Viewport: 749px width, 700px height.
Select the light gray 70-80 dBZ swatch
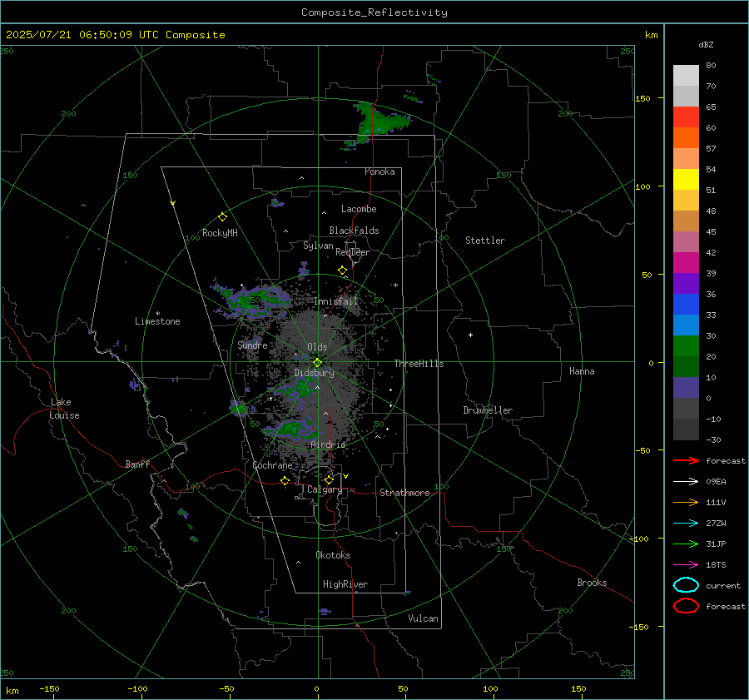[686, 75]
